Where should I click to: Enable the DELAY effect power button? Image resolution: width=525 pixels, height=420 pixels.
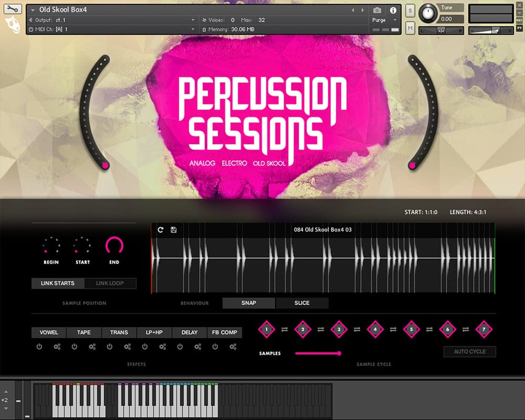click(x=180, y=347)
